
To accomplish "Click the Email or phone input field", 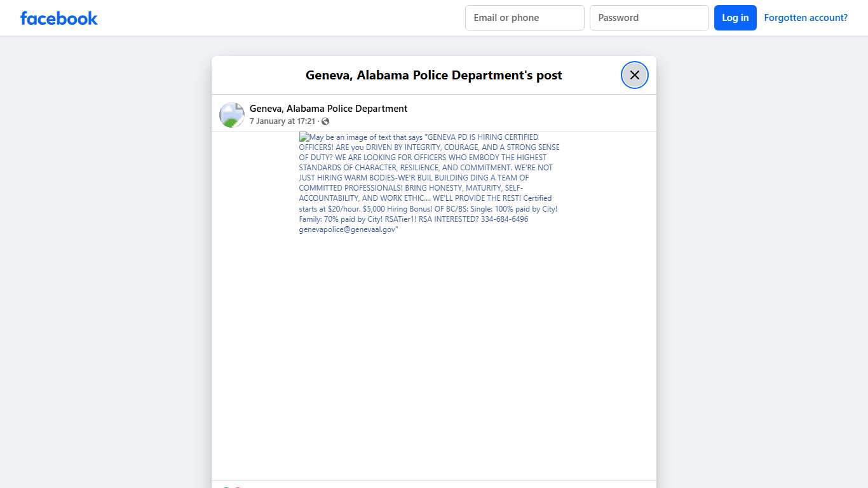I will (524, 18).
